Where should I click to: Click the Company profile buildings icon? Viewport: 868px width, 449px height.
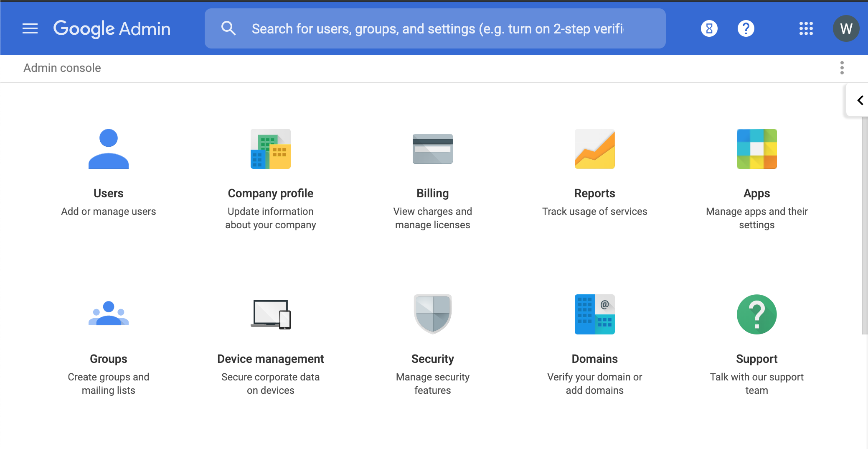(x=271, y=149)
